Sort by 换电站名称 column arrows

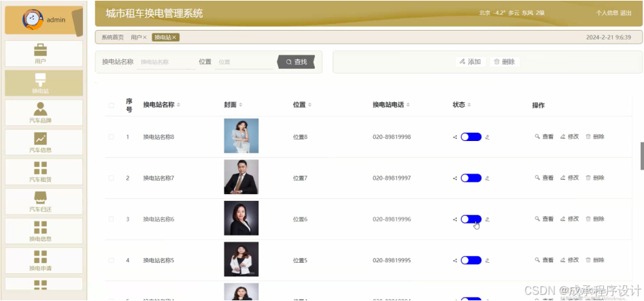tap(178, 106)
